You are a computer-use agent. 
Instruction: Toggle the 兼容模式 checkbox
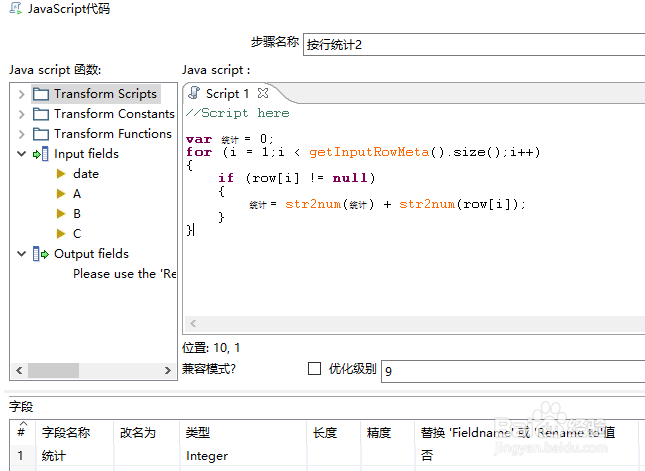315,368
